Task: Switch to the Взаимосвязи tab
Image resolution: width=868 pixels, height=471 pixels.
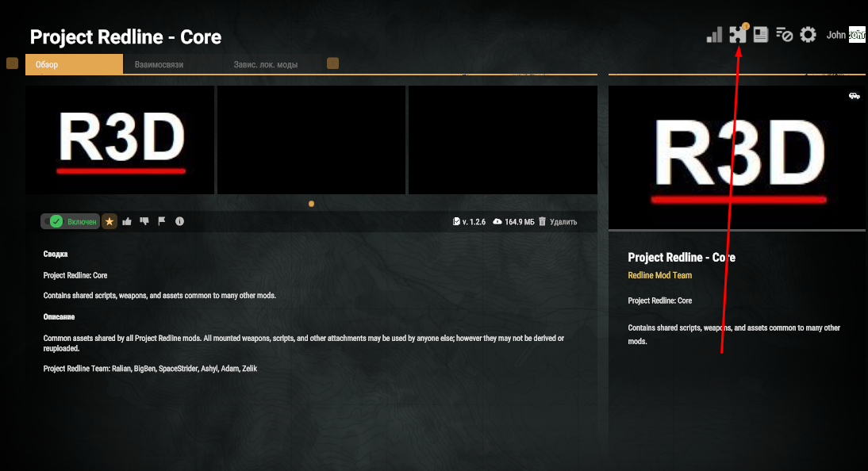Action: point(159,64)
